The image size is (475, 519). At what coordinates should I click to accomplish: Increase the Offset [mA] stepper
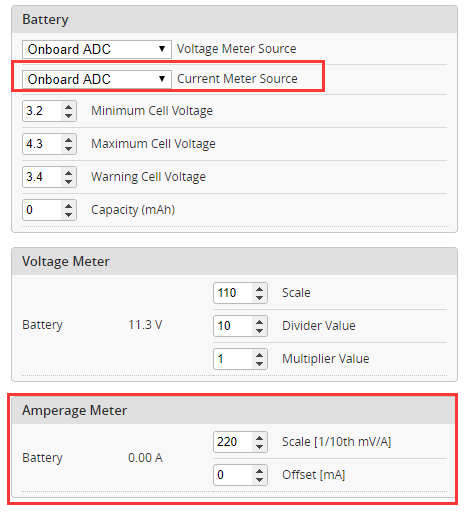(x=260, y=471)
